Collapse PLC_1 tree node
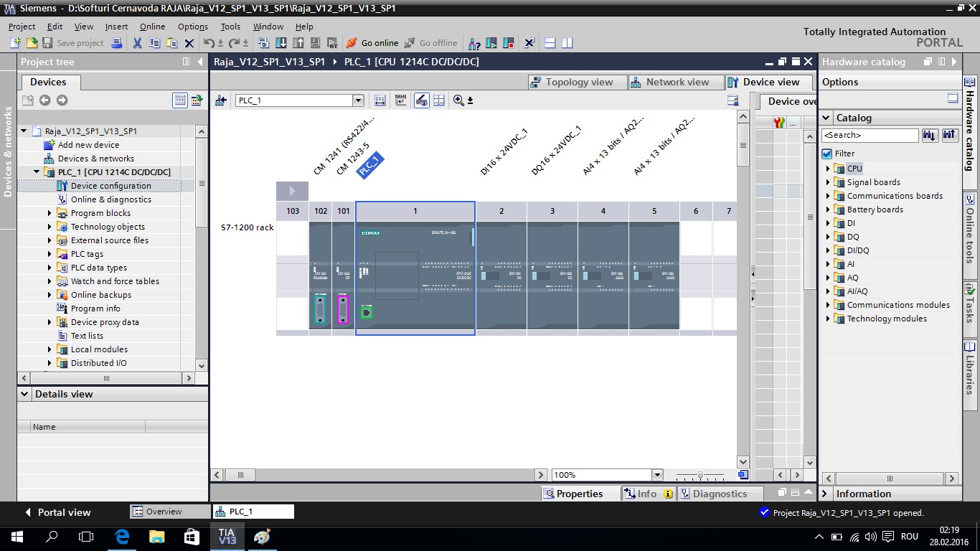 click(37, 172)
